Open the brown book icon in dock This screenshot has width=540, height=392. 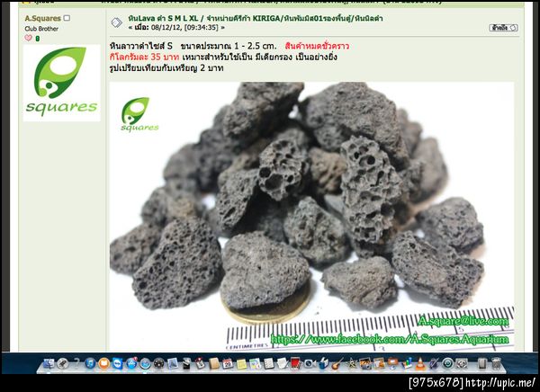(213, 363)
